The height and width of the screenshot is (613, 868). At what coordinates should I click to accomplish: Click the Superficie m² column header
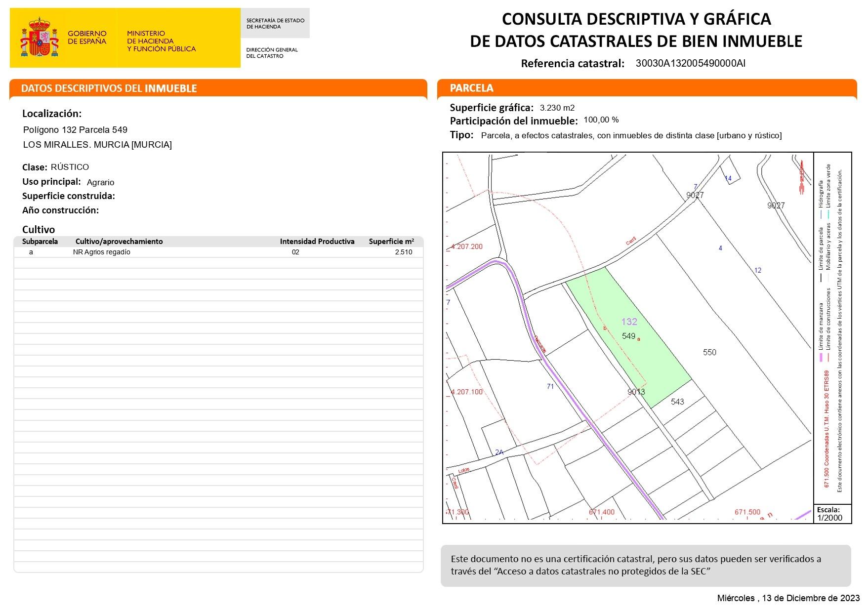coord(391,242)
